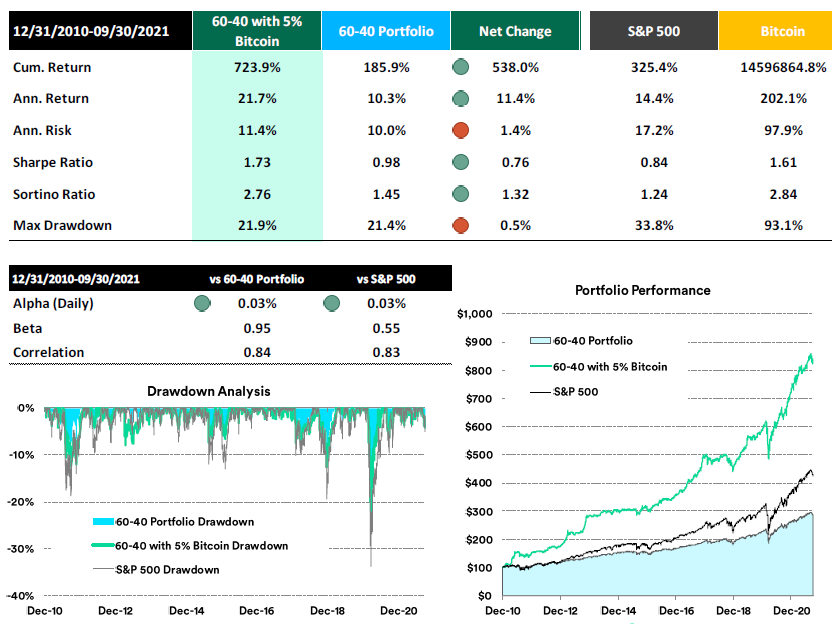Click the yellow 'Bitcoin' column header

(776, 31)
